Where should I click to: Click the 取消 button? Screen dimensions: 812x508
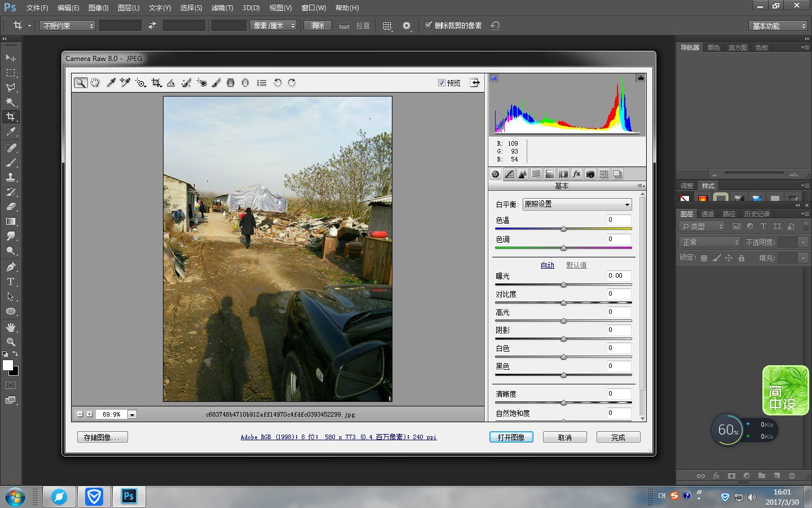pyautogui.click(x=565, y=437)
